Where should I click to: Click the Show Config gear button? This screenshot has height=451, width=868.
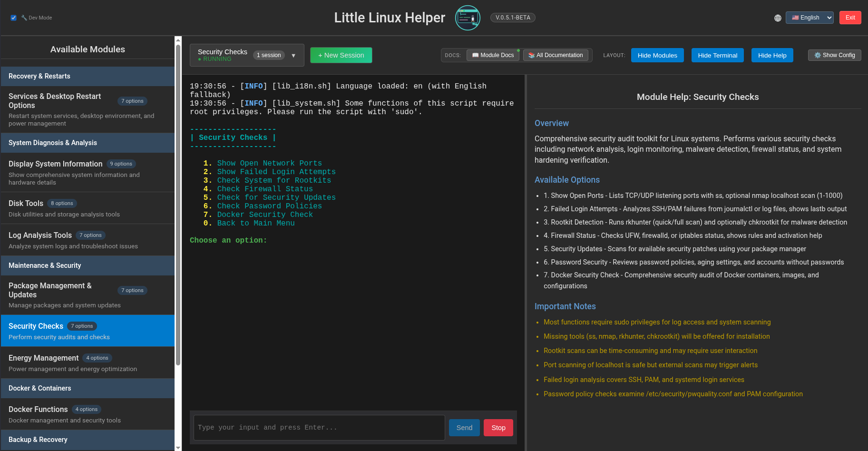(834, 55)
